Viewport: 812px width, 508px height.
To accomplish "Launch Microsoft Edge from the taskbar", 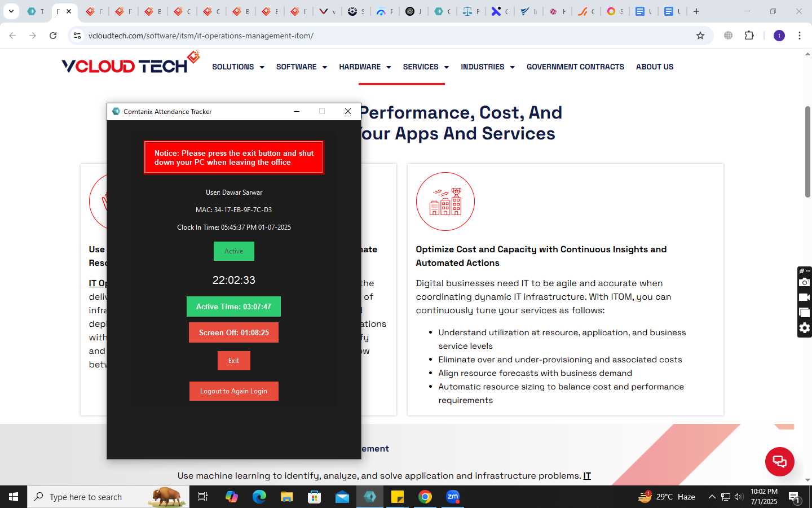I will click(259, 497).
